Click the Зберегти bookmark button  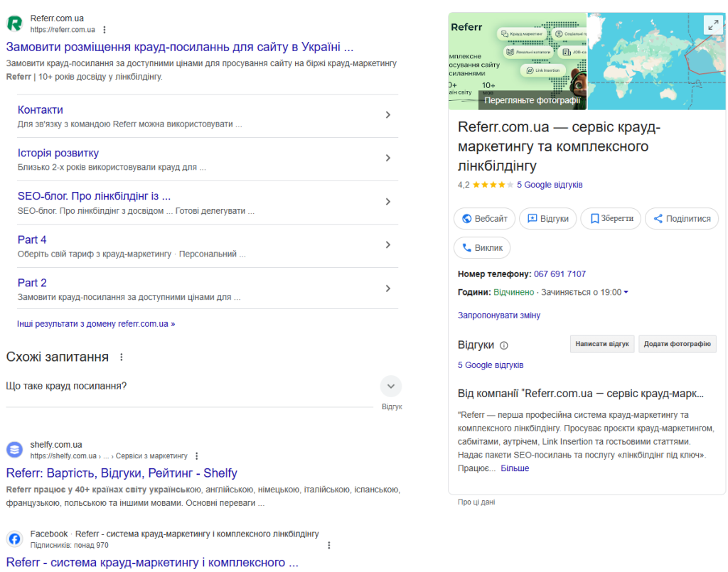(611, 219)
